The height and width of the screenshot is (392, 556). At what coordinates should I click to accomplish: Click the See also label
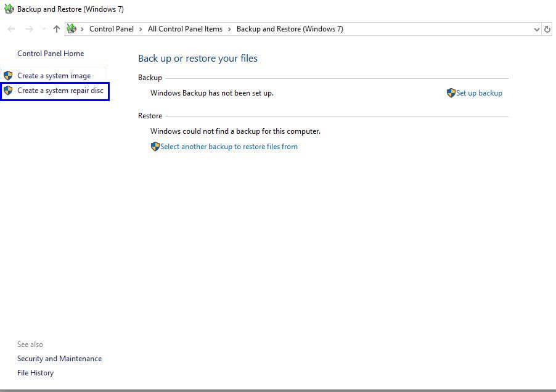(30, 345)
